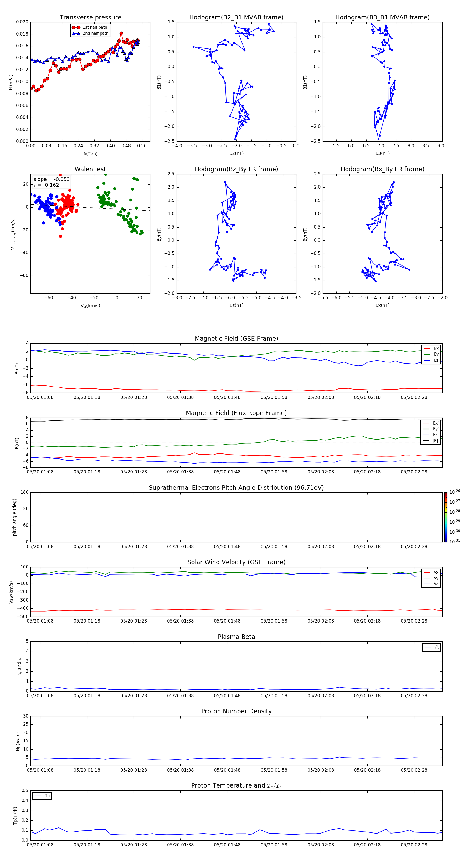473x868 pixels.
Task: Click the 'Solar Wind Velocity (GSE Frame)' title
Action: coord(236,562)
